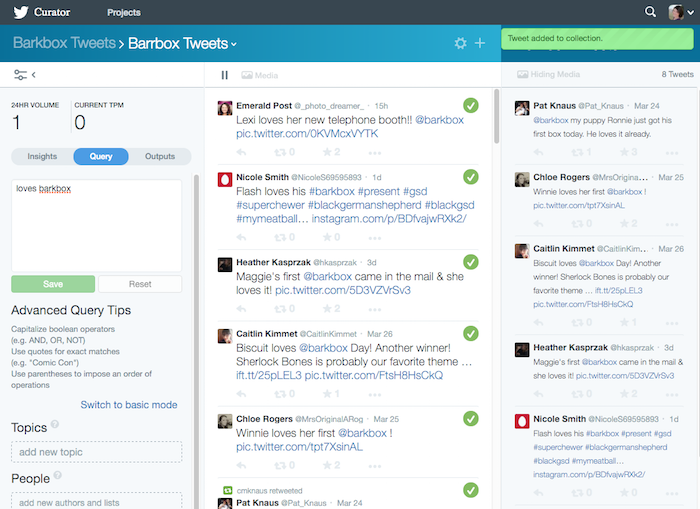Screen dimensions: 700x509
Task: Toggle Hiding Media in collection panel
Action: pyautogui.click(x=549, y=74)
